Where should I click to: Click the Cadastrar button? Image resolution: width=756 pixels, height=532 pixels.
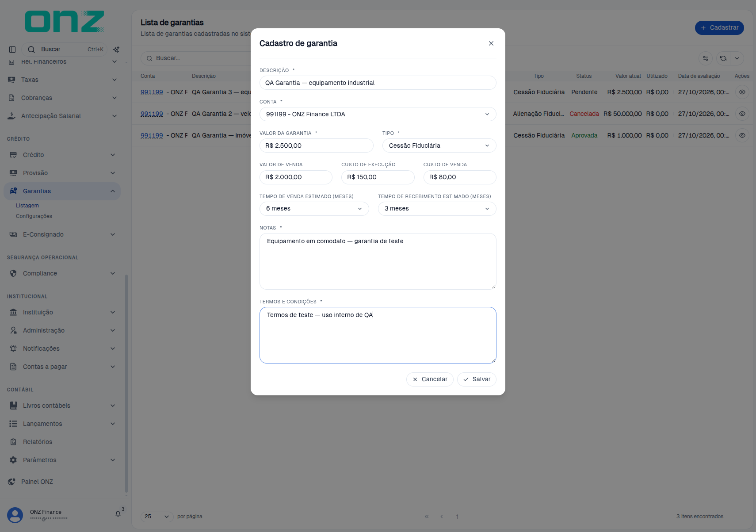click(719, 27)
